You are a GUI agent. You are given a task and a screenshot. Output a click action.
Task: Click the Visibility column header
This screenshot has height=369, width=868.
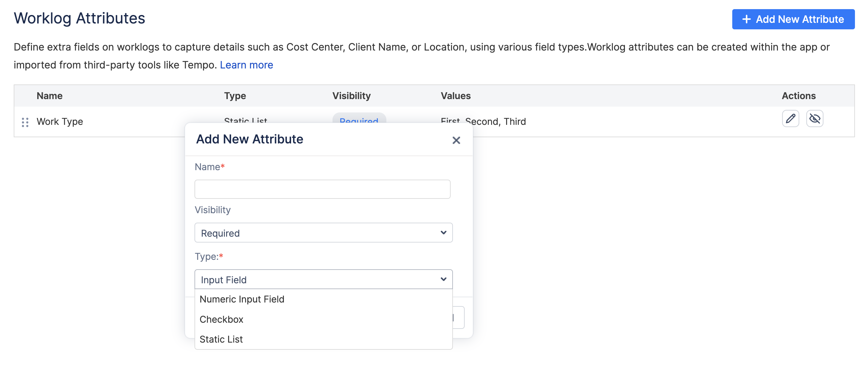point(351,96)
